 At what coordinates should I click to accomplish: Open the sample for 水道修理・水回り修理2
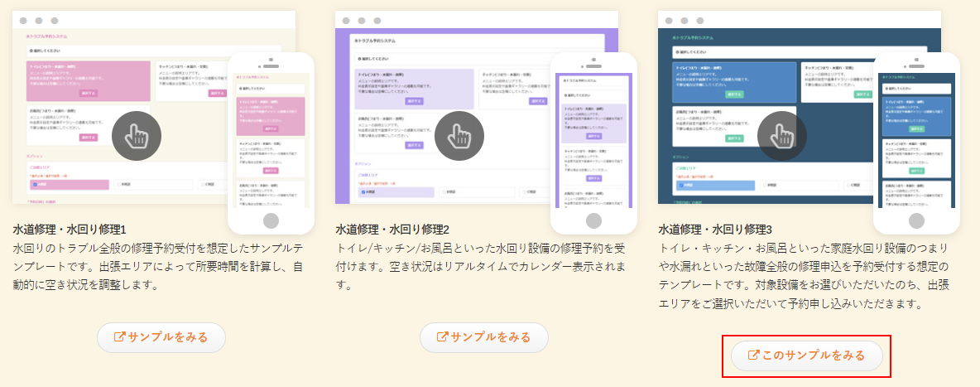coord(484,337)
